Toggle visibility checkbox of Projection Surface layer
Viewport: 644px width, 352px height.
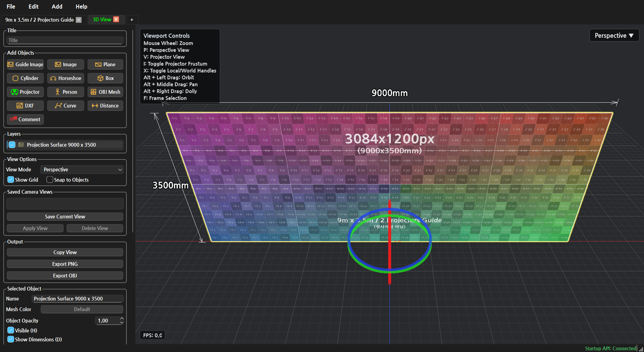pyautogui.click(x=12, y=145)
